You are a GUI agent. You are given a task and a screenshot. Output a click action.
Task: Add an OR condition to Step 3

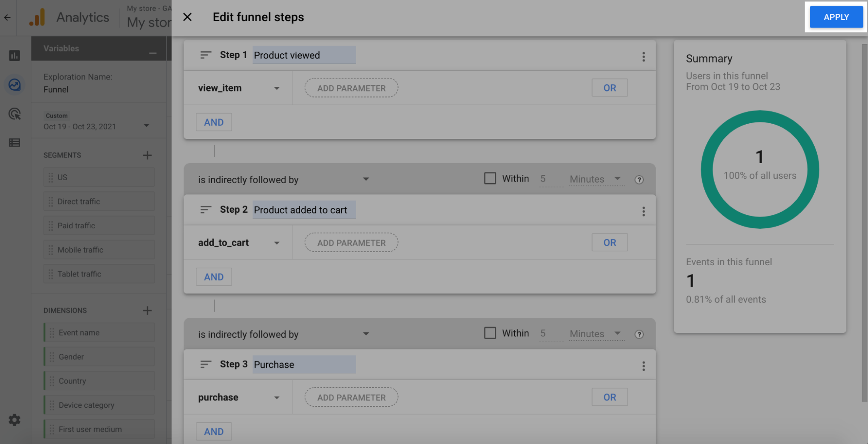pos(610,397)
